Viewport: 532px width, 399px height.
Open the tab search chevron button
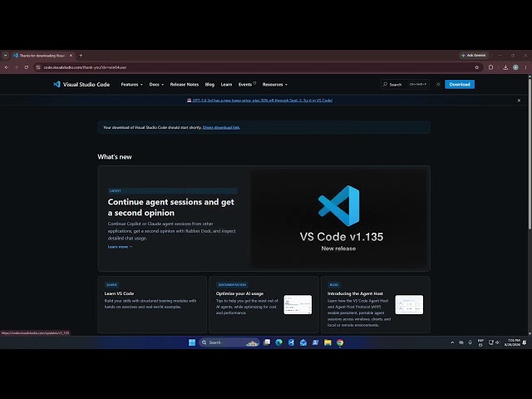coord(5,56)
